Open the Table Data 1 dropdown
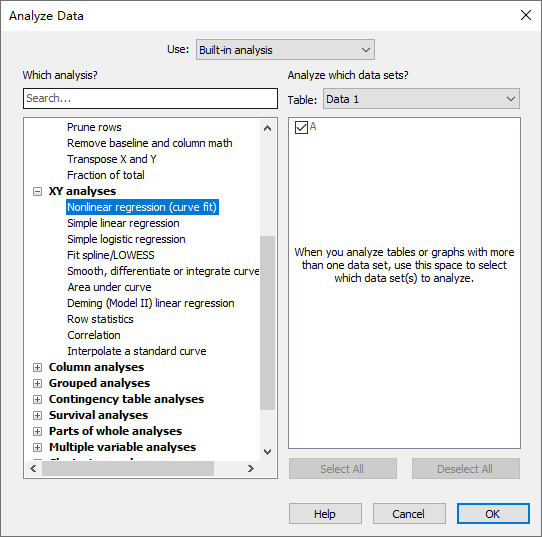The image size is (542, 537). point(421,99)
